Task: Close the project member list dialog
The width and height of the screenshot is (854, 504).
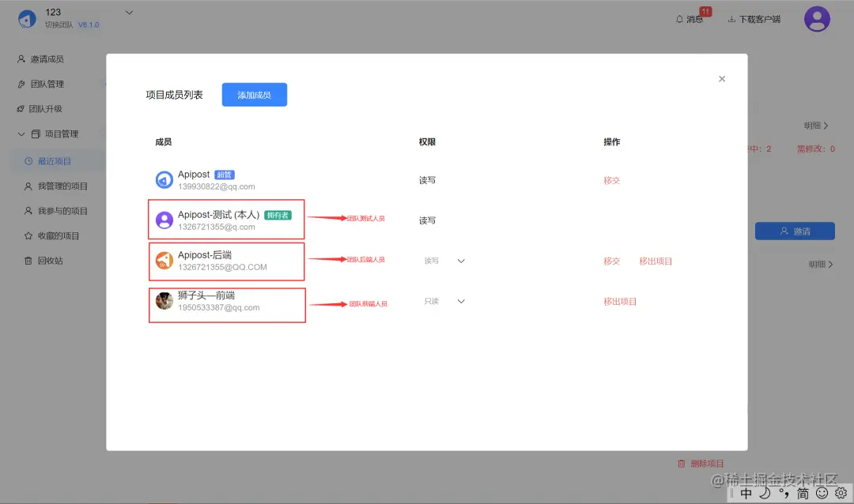Action: coord(722,79)
